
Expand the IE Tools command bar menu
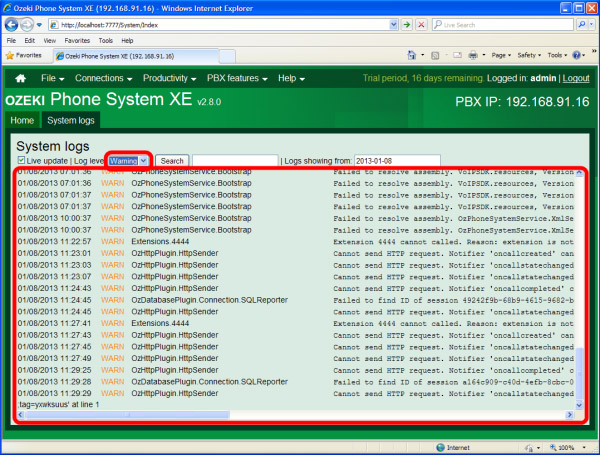click(557, 55)
